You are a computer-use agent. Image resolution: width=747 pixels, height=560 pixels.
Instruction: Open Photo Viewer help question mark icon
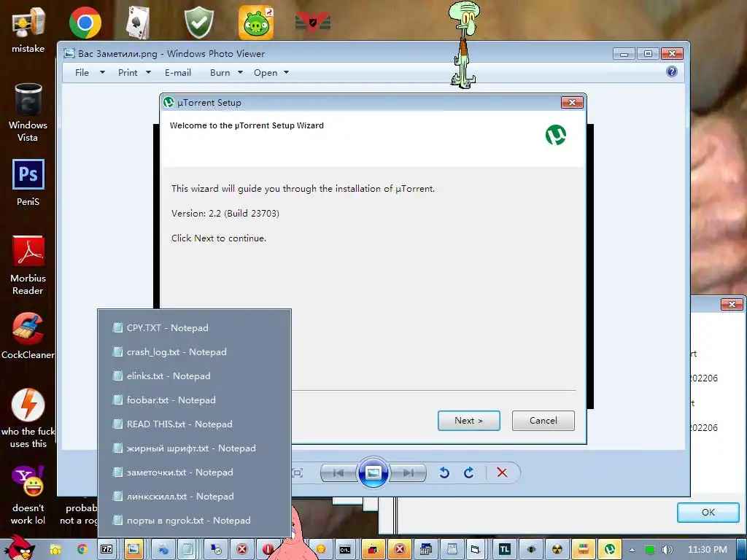click(672, 72)
